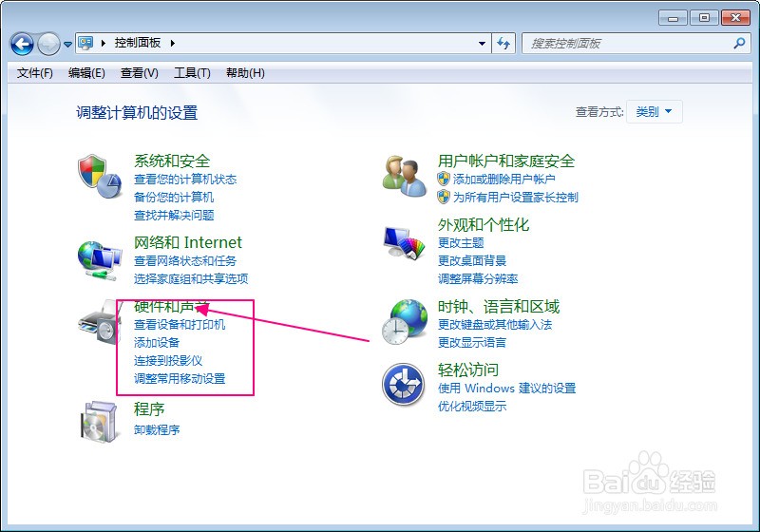Open the Ease of Access icon
Image resolution: width=760 pixels, height=532 pixels.
tap(403, 385)
